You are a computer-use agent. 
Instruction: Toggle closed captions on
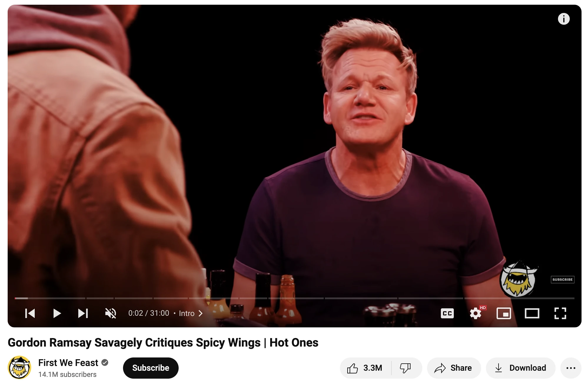click(447, 313)
